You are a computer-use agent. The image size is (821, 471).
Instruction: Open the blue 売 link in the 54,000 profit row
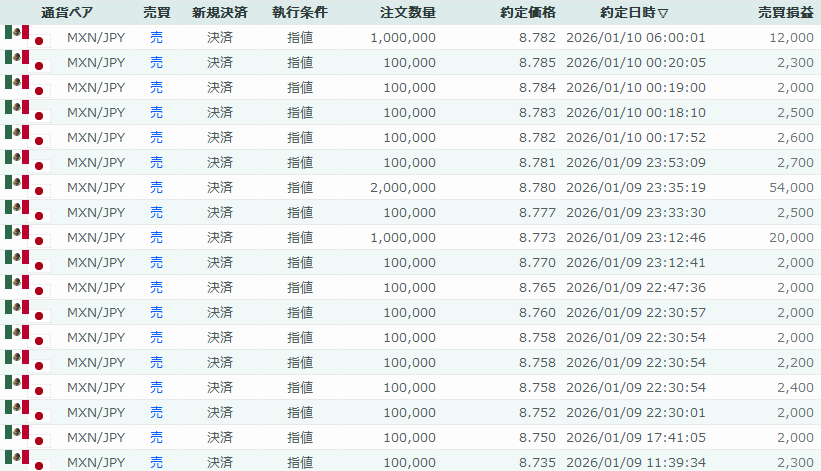tap(156, 187)
